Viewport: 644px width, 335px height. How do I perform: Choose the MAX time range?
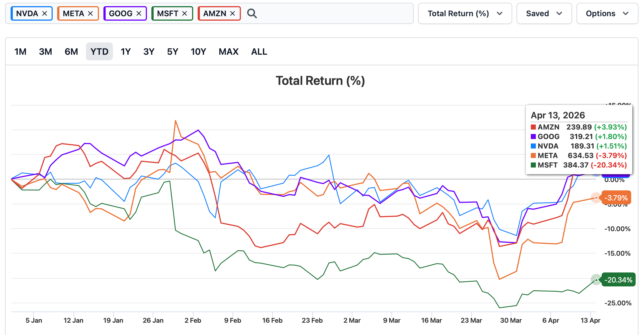(x=228, y=52)
